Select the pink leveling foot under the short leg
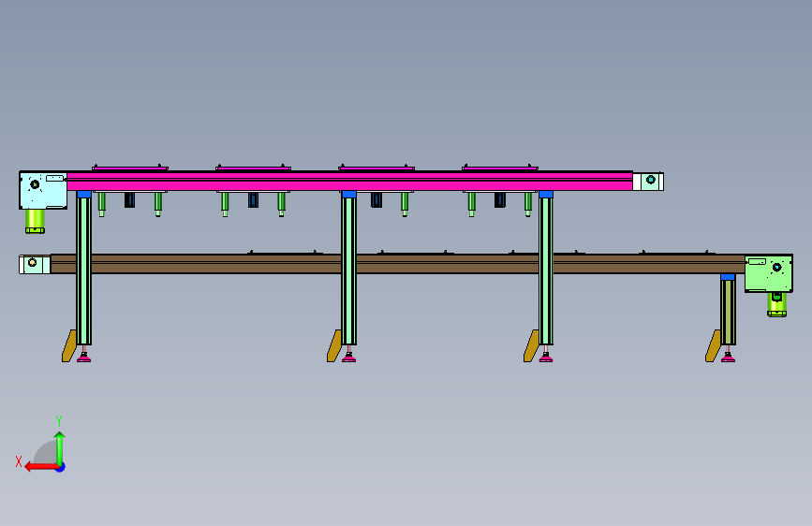This screenshot has height=526, width=812. 728,357
